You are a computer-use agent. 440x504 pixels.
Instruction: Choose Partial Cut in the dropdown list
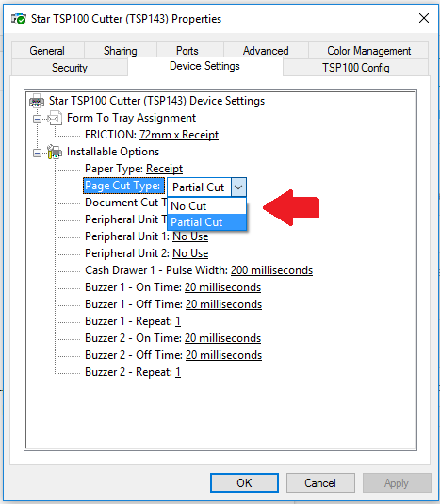click(207, 222)
